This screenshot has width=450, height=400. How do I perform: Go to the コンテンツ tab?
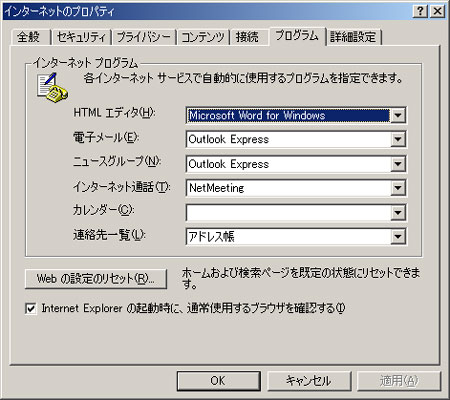tap(203, 37)
